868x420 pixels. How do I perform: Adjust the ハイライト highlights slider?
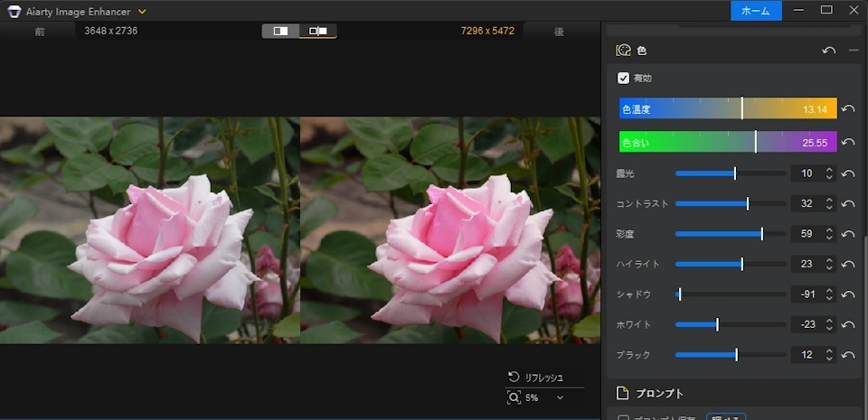point(731,264)
